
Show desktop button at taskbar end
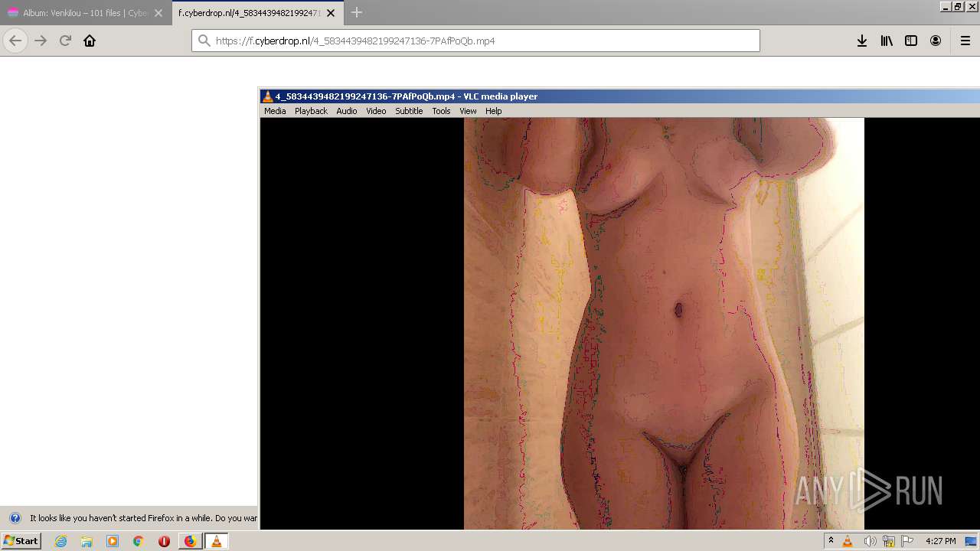click(972, 541)
